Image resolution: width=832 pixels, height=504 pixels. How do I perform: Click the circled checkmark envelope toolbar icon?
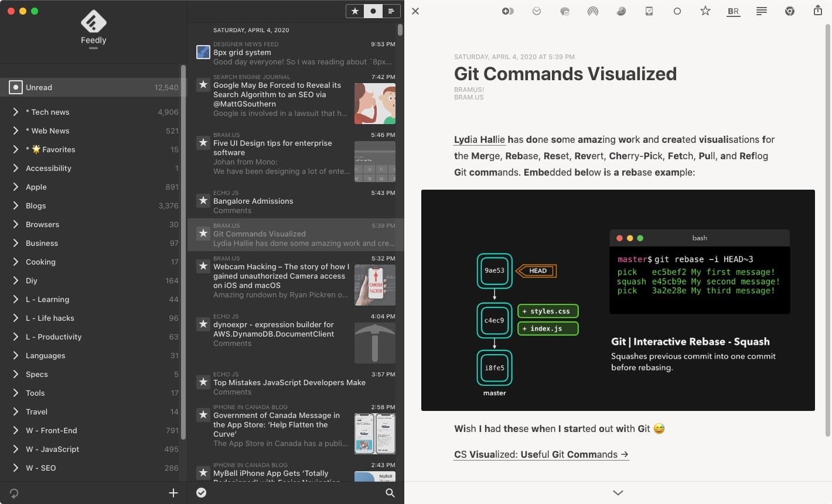point(537,11)
